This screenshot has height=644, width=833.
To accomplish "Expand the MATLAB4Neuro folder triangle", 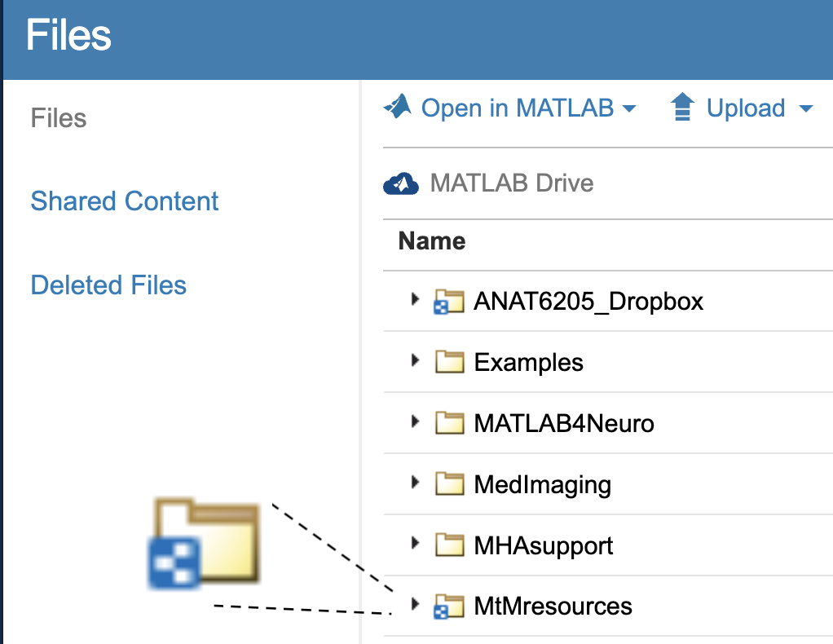I will 416,421.
